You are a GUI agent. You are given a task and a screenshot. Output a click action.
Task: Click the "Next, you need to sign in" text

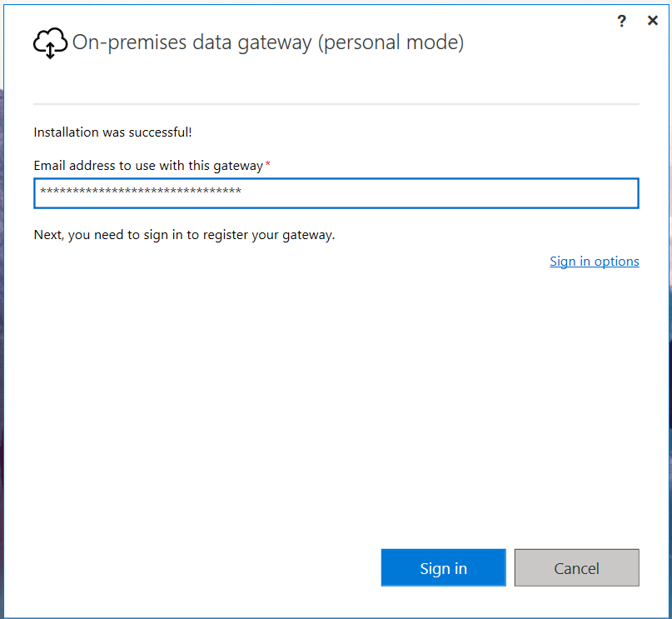click(184, 235)
